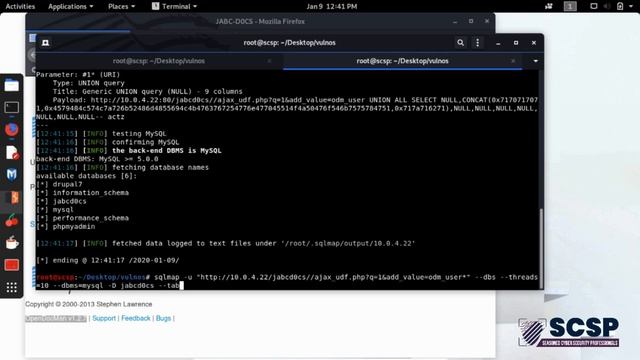Launch Terminal from the dock

pos(11,108)
